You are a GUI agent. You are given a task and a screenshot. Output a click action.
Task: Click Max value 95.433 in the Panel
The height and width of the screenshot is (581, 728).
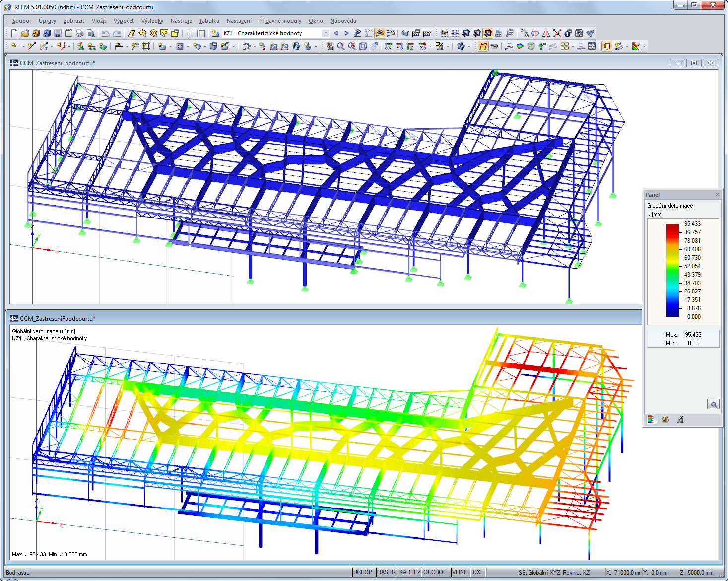coord(692,335)
